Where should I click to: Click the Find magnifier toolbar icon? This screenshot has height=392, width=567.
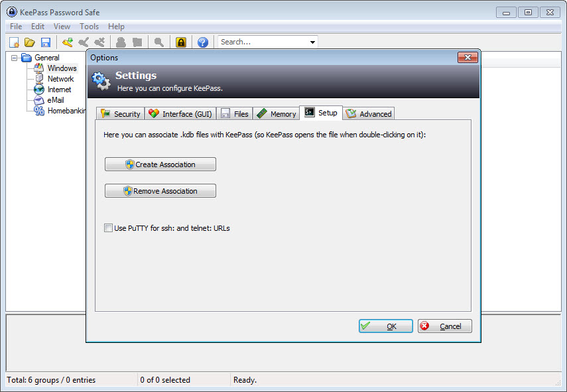pos(158,42)
